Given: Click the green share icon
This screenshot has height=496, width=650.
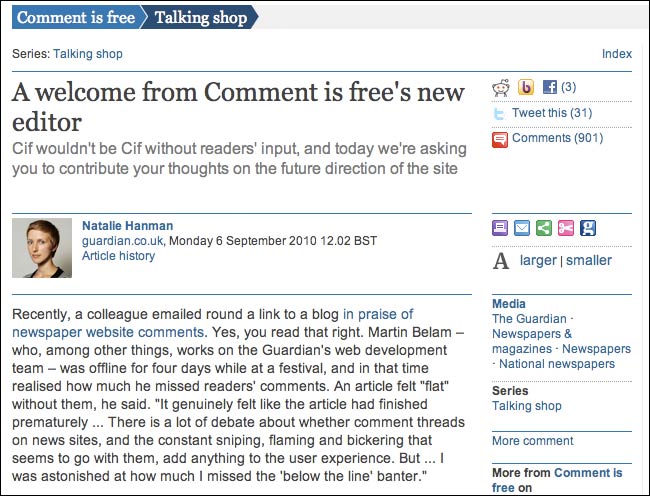Looking at the screenshot, I should 544,228.
